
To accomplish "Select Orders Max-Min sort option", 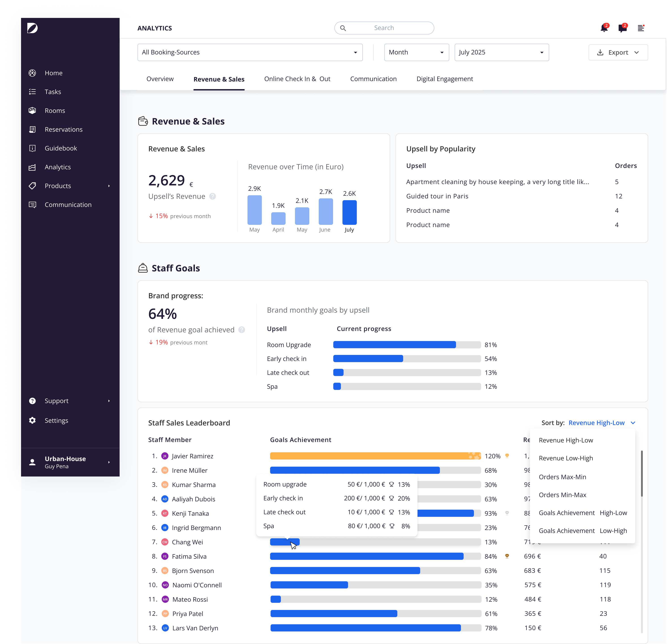I will tap(562, 477).
